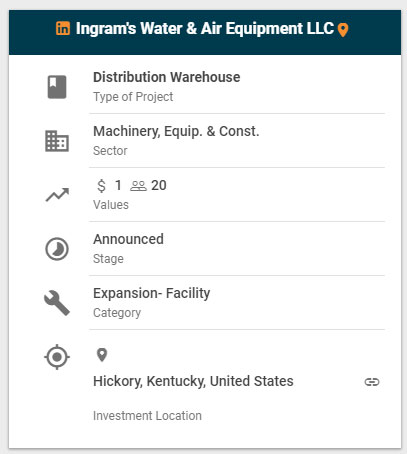This screenshot has height=454, width=407.
Task: Open the LinkedIn icon in header
Action: pos(63,28)
